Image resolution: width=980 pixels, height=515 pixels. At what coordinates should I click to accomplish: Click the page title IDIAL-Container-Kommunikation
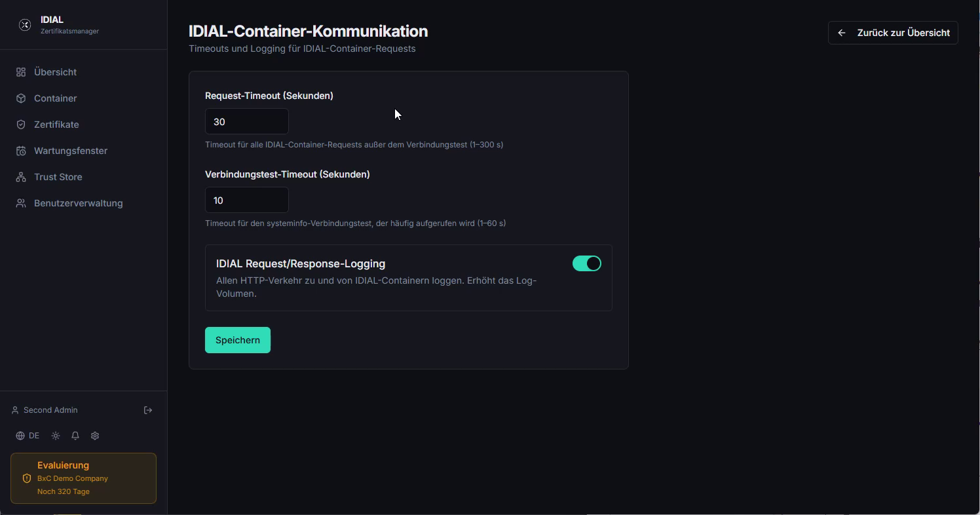click(x=308, y=31)
